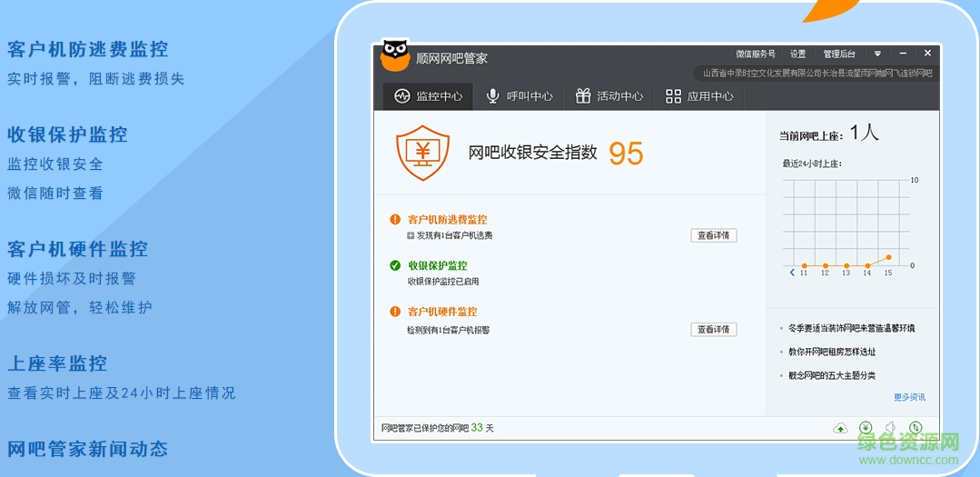Image resolution: width=980 pixels, height=477 pixels.
Task: Open 微信服务号 in the title bar
Action: (755, 54)
